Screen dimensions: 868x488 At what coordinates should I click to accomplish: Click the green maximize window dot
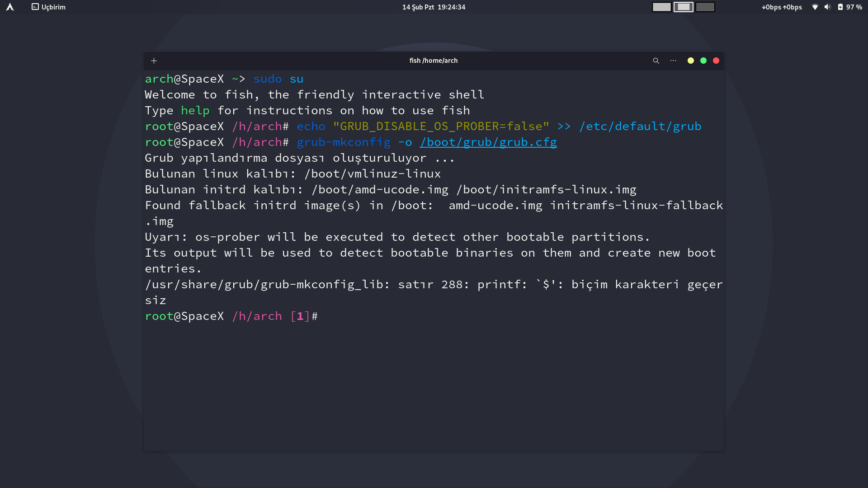(703, 61)
